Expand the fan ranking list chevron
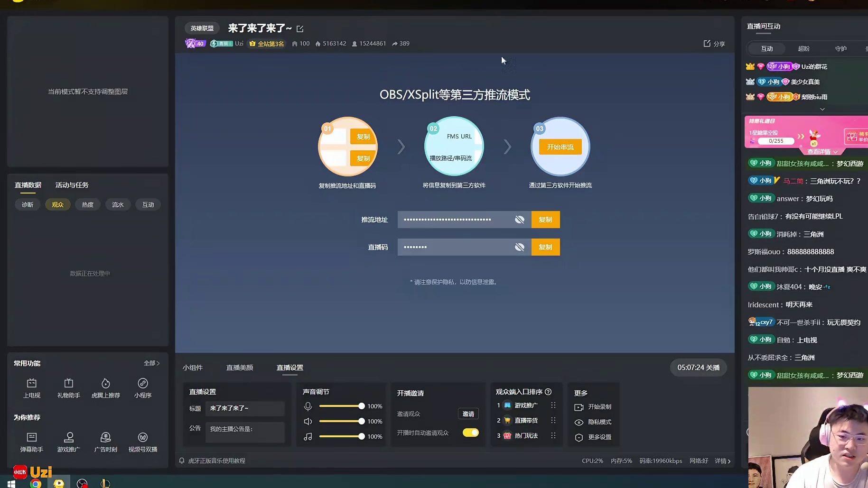 [x=822, y=109]
